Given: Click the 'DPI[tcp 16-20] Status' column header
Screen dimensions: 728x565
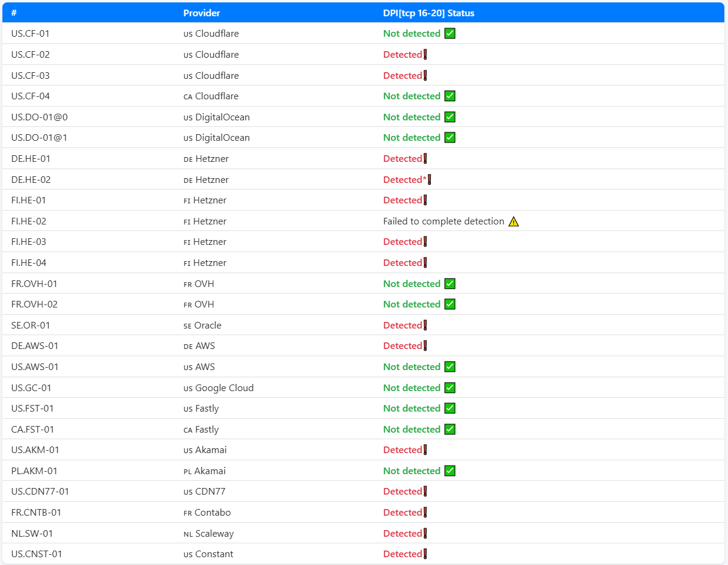Looking at the screenshot, I should coord(429,13).
